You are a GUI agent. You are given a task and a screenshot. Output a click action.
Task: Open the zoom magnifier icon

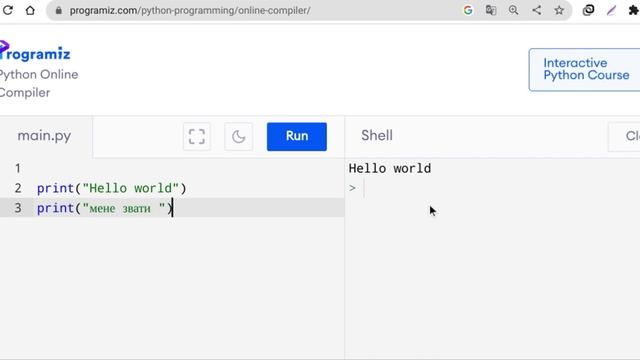tap(513, 10)
